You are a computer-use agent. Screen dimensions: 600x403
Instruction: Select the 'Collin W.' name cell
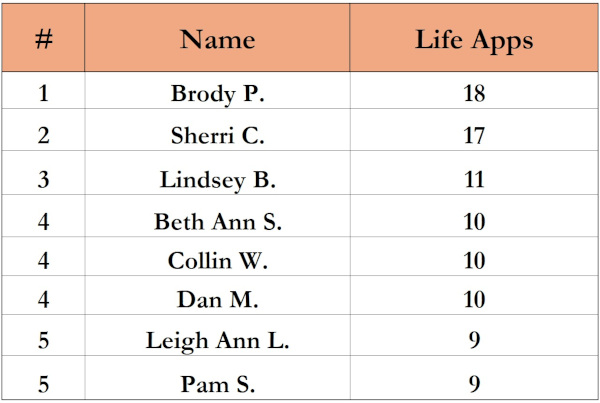(x=217, y=256)
